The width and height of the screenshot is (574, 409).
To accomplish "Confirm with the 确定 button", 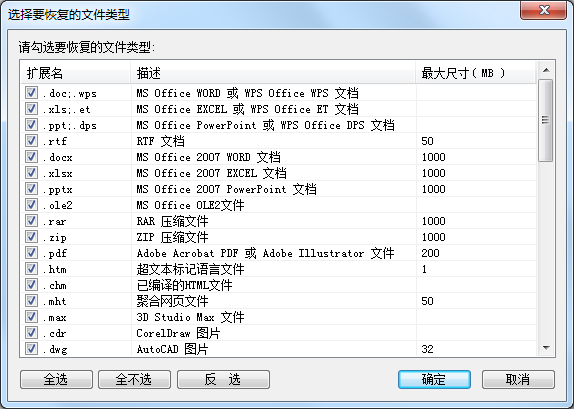I will tap(434, 379).
